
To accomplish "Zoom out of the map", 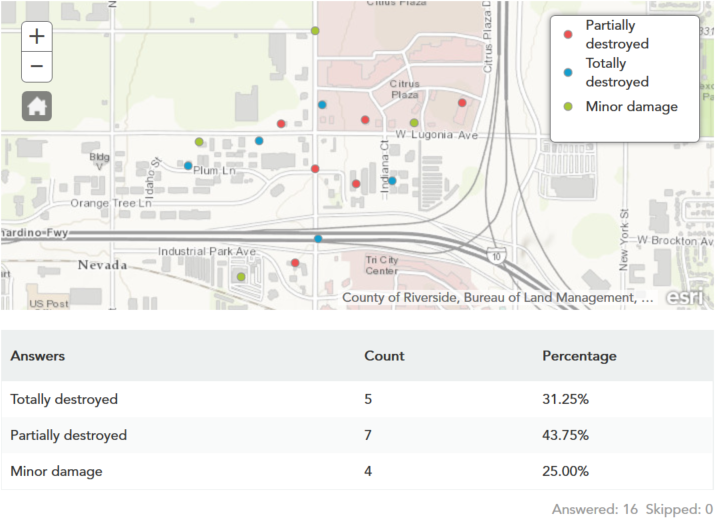I will (x=37, y=67).
